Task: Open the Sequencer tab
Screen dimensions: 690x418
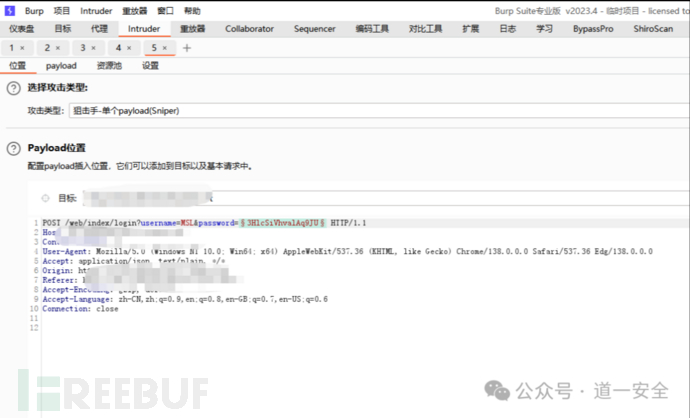Action: tap(315, 29)
